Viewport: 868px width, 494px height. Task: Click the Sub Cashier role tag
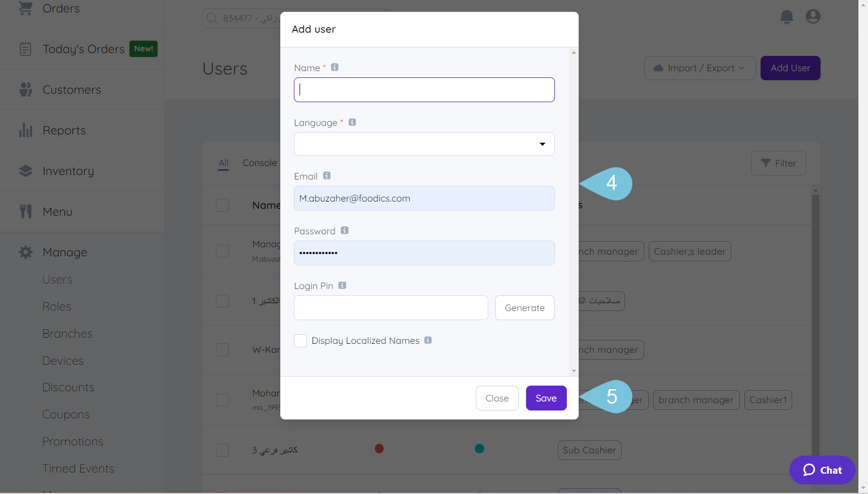(589, 450)
